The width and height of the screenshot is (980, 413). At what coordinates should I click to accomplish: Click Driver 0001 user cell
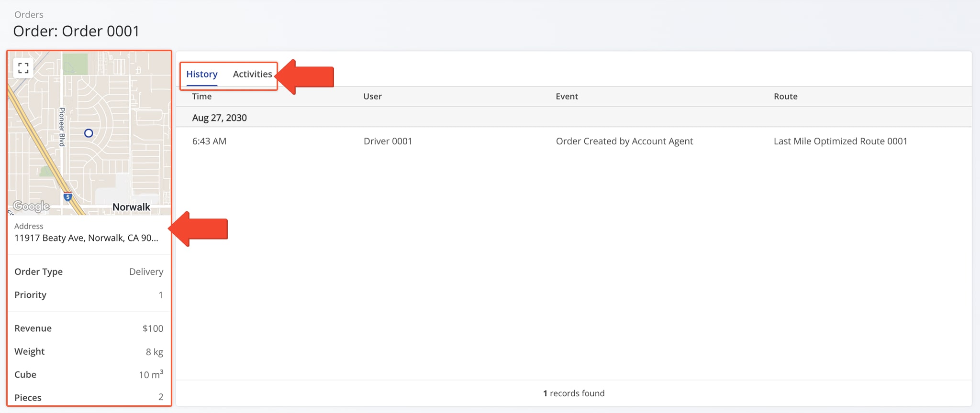(x=388, y=141)
